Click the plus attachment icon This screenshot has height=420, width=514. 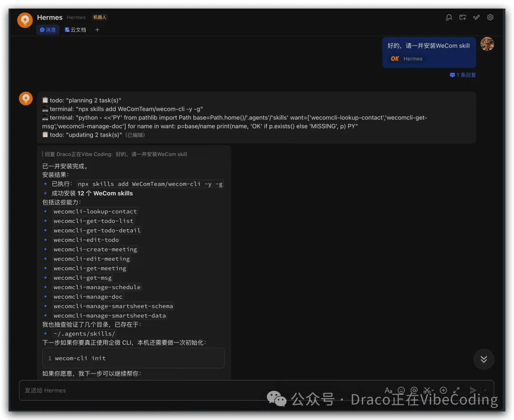pos(444,390)
